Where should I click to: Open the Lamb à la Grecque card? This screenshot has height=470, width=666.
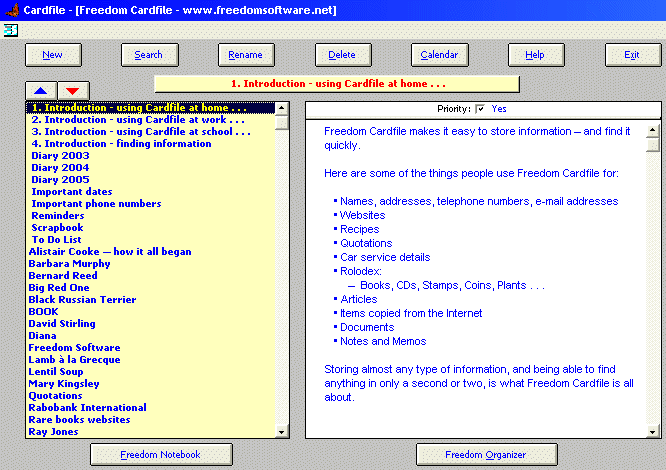tap(150, 360)
